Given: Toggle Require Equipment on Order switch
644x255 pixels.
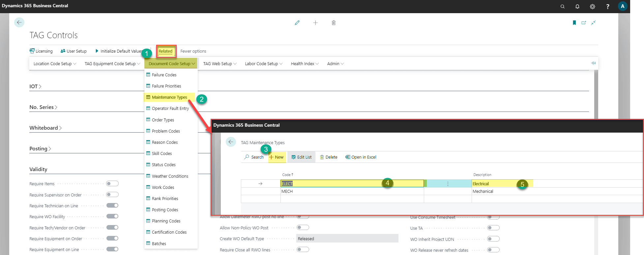Looking at the screenshot, I should coord(112,238).
